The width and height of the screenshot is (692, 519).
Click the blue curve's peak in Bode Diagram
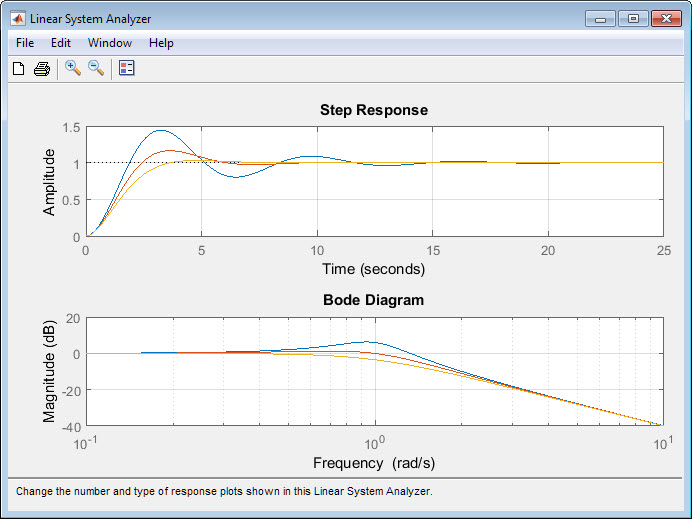tap(366, 342)
